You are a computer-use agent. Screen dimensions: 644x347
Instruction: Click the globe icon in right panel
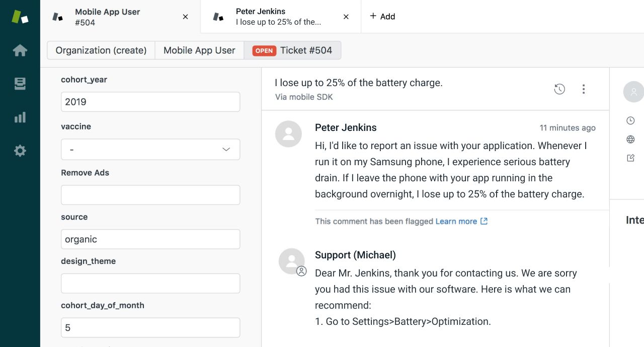coord(630,140)
